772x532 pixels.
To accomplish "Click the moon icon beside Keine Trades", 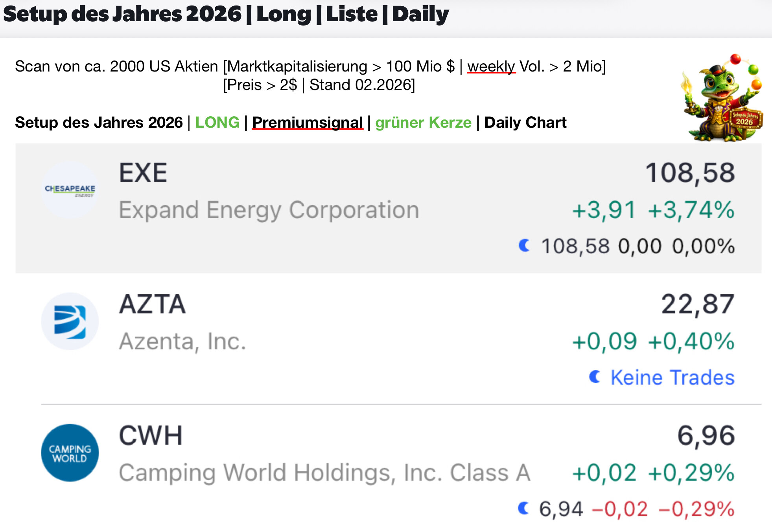I will pos(595,377).
